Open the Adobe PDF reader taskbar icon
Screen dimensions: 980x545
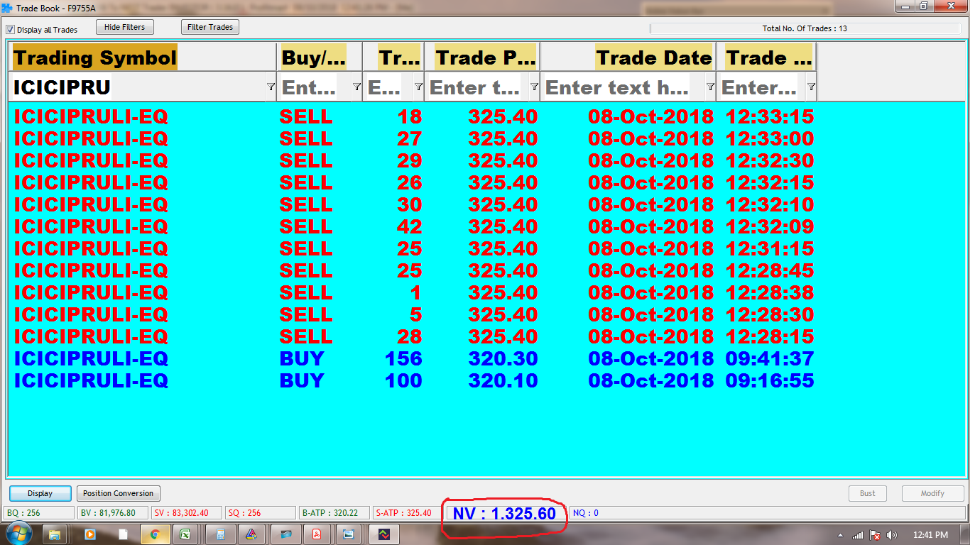(x=318, y=534)
